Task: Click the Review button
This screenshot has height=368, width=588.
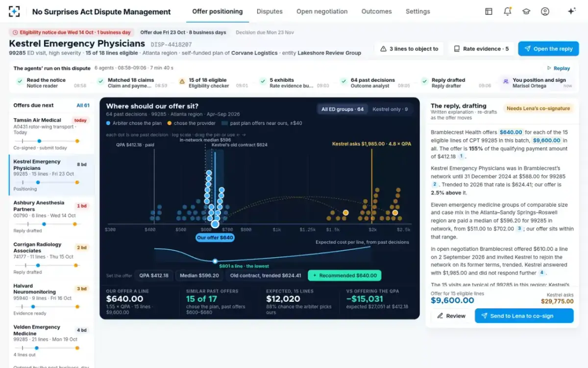Action: (451, 316)
